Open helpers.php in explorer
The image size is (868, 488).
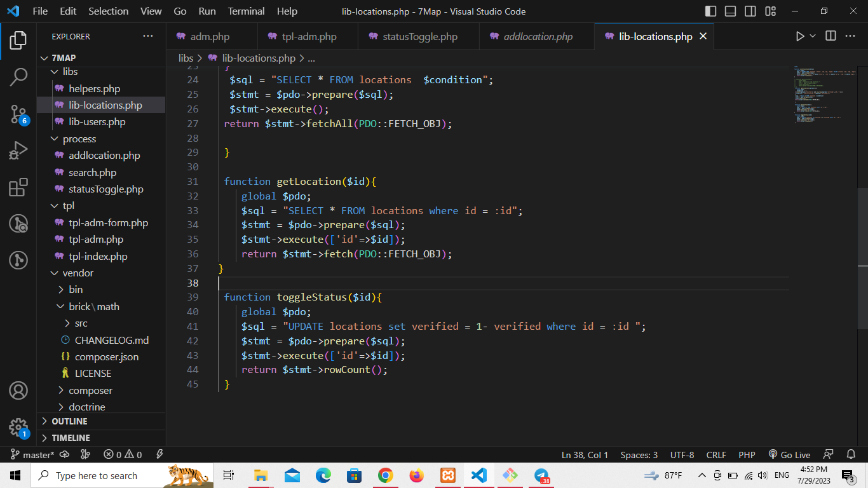(x=102, y=88)
